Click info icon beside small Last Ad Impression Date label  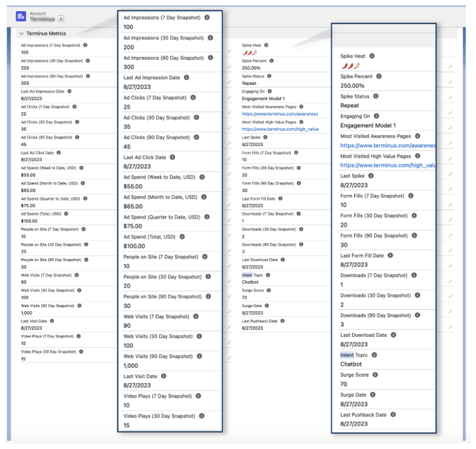[69, 92]
